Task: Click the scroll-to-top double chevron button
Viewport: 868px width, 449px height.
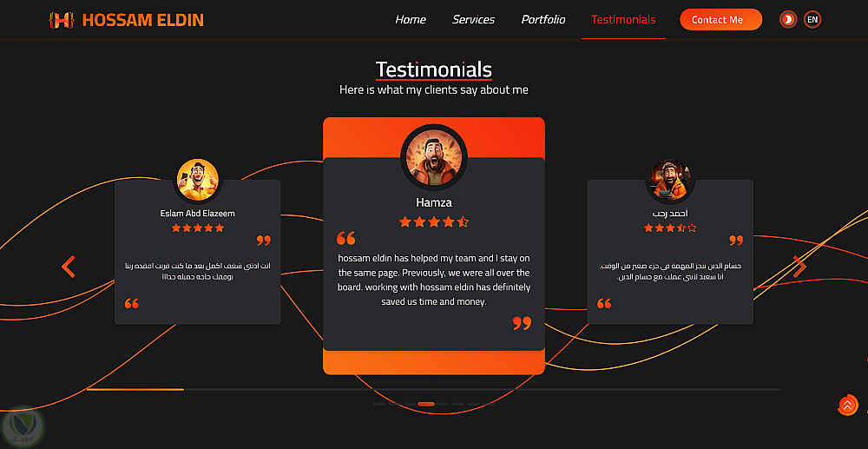Action: [x=847, y=405]
